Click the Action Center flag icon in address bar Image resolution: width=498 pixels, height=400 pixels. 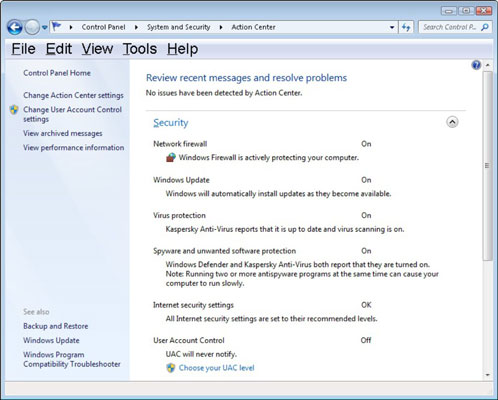coord(57,26)
